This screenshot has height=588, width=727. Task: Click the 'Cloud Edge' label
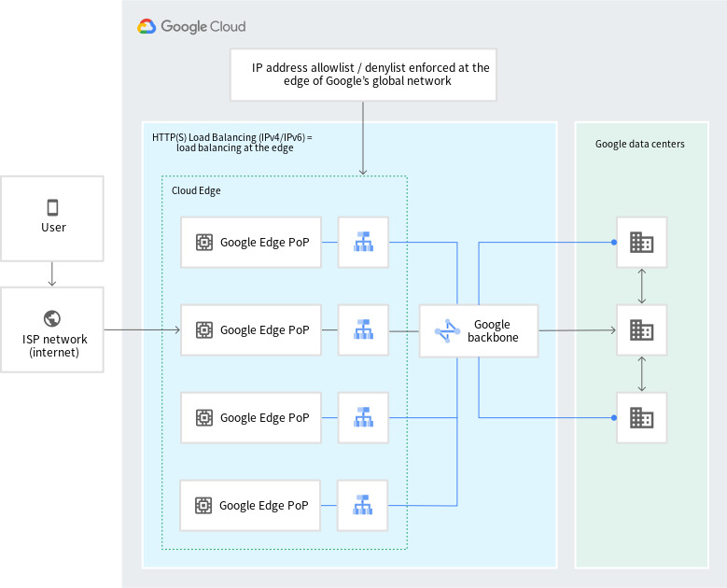pyautogui.click(x=196, y=190)
